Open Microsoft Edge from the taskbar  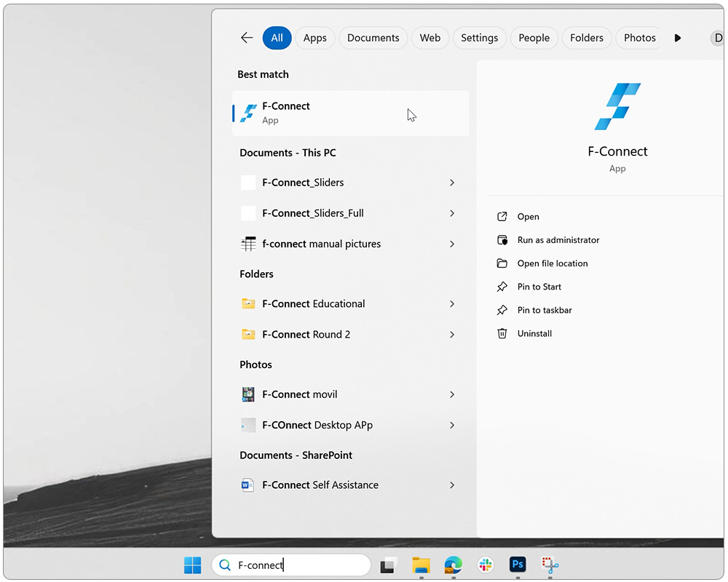[453, 565]
